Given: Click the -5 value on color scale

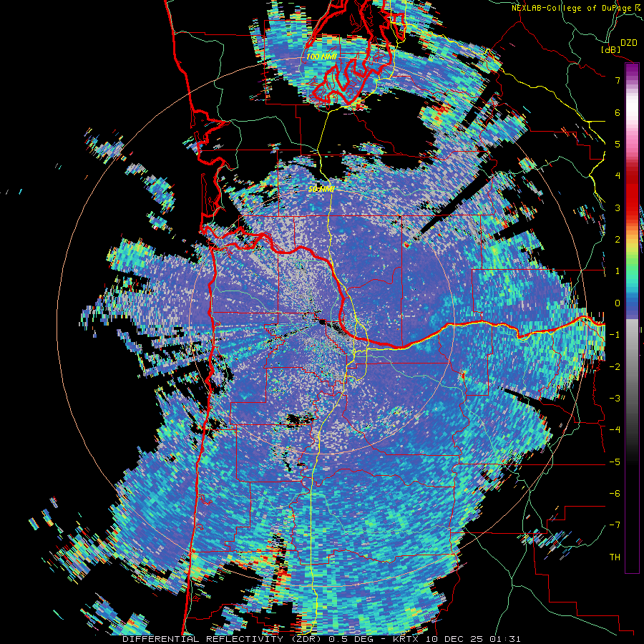Looking at the screenshot, I should [615, 462].
